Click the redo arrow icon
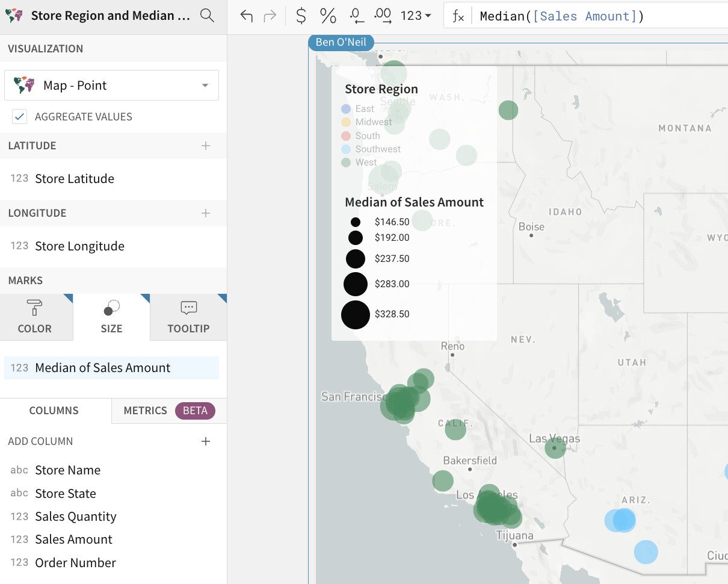Viewport: 728px width, 584px height. (270, 16)
